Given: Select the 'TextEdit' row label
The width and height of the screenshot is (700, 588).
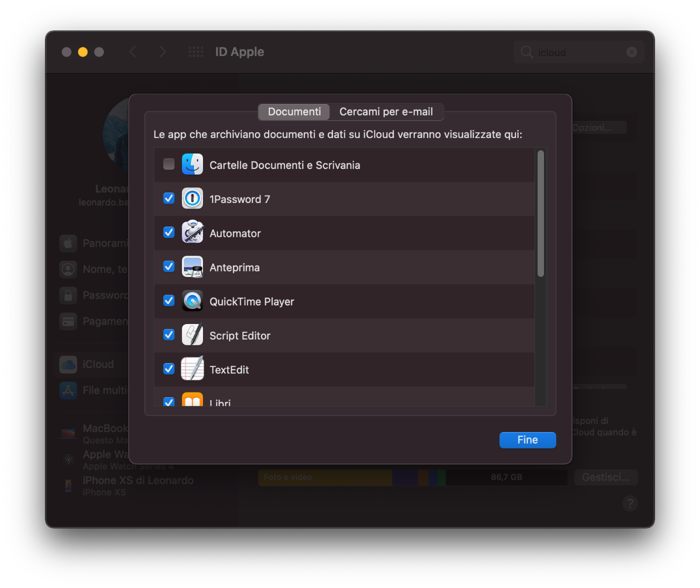Looking at the screenshot, I should (229, 370).
